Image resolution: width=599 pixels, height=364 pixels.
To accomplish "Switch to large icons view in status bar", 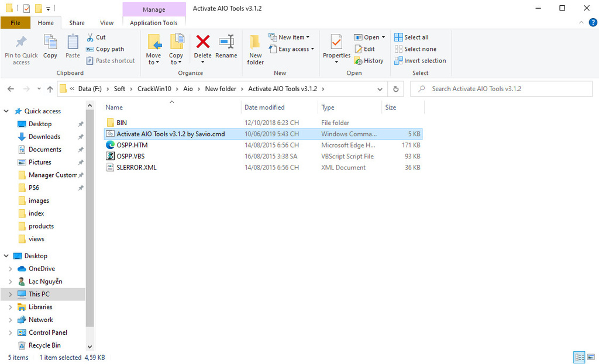I will 591,358.
